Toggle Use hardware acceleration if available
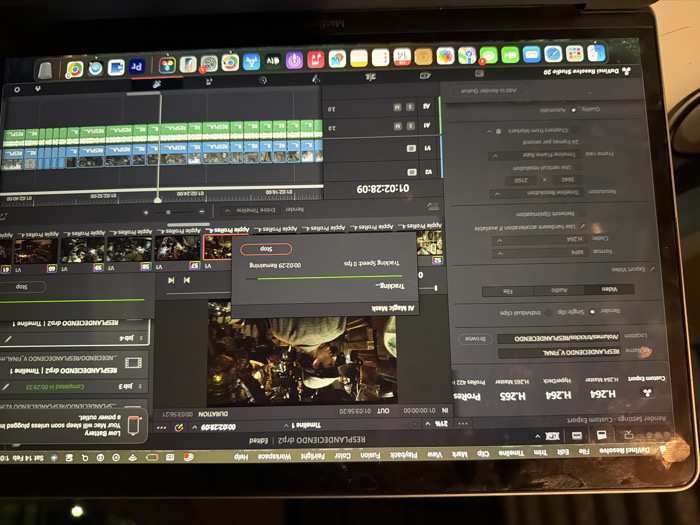700x525 pixels. point(583,227)
